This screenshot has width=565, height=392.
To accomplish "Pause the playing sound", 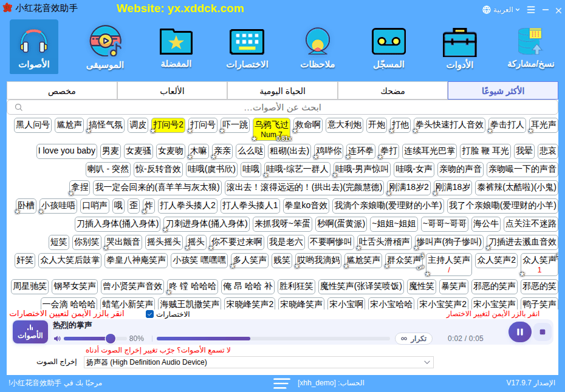I will click(519, 332).
